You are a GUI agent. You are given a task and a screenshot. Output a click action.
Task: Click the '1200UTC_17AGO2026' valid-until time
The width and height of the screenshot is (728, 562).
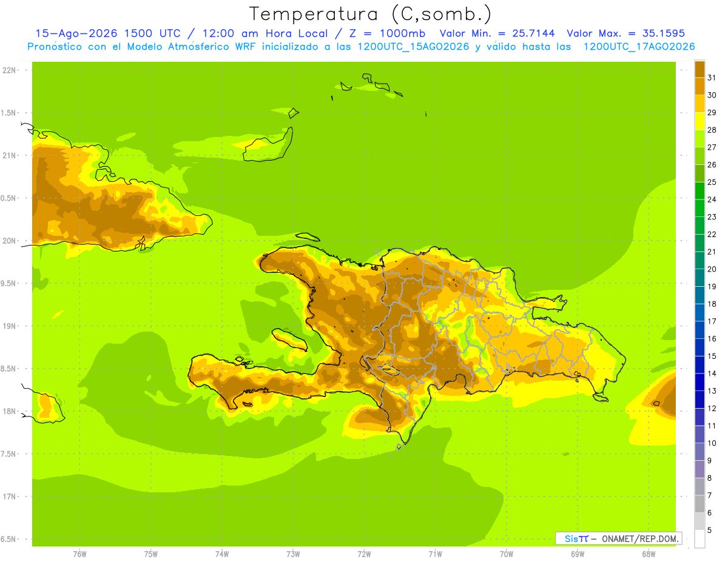[639, 47]
